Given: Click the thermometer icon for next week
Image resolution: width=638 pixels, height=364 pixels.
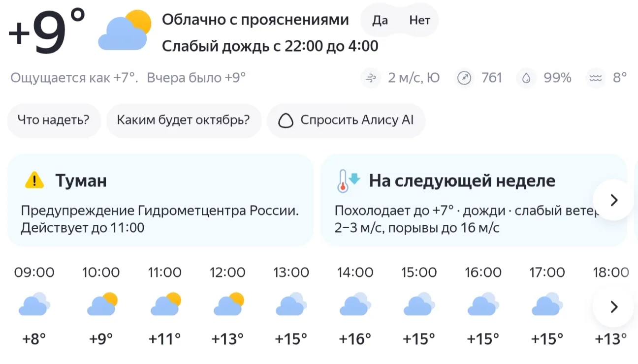Looking at the screenshot, I should point(348,181).
